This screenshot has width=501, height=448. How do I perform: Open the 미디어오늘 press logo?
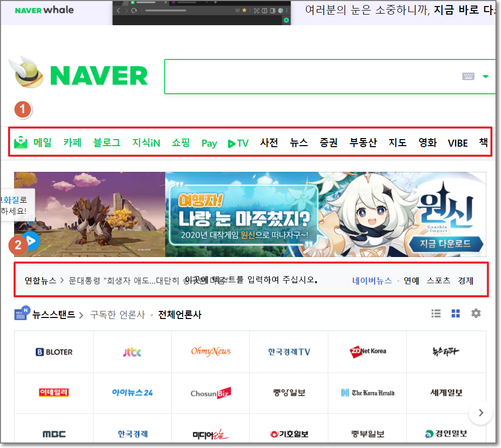pyautogui.click(x=210, y=434)
